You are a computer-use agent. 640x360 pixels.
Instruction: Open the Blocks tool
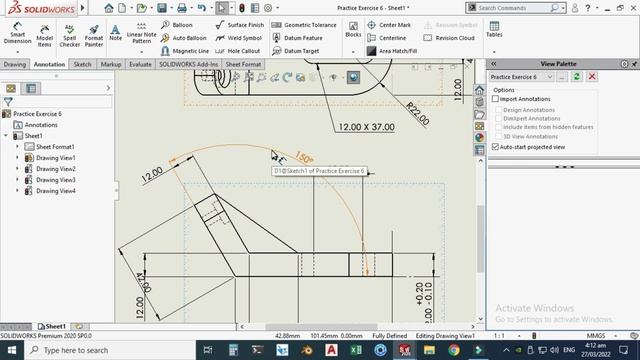tap(353, 30)
